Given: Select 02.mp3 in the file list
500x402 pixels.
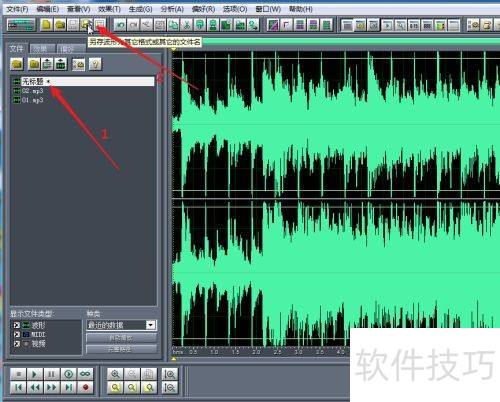Looking at the screenshot, I should [32, 91].
